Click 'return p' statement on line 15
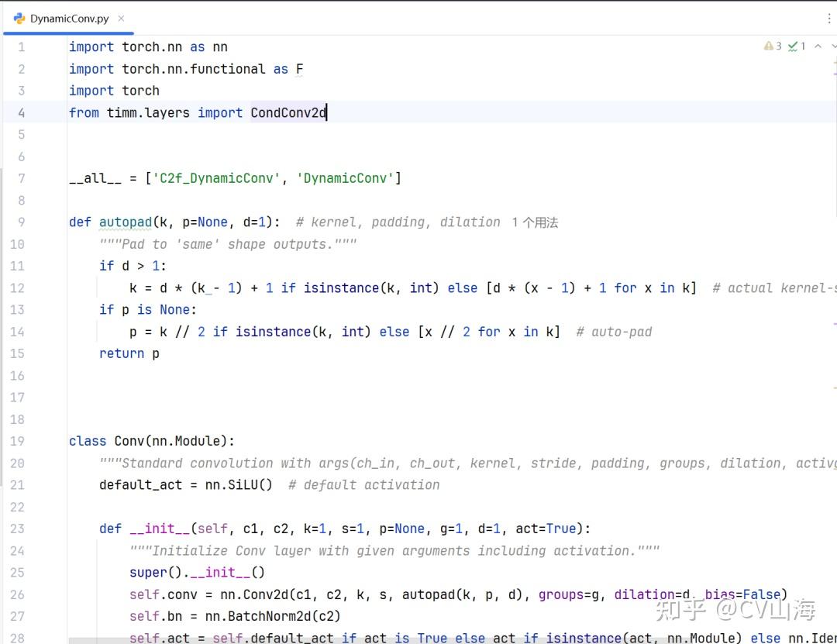 (129, 353)
